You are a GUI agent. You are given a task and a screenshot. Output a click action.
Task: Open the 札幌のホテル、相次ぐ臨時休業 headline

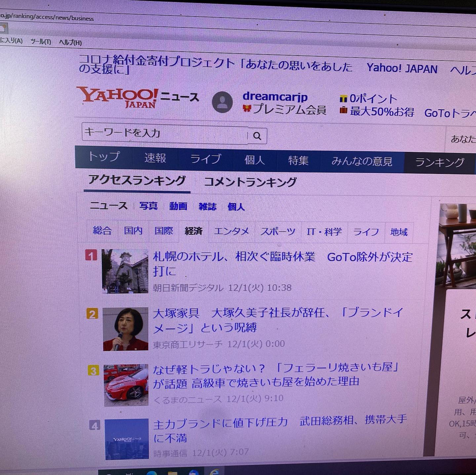point(283,264)
